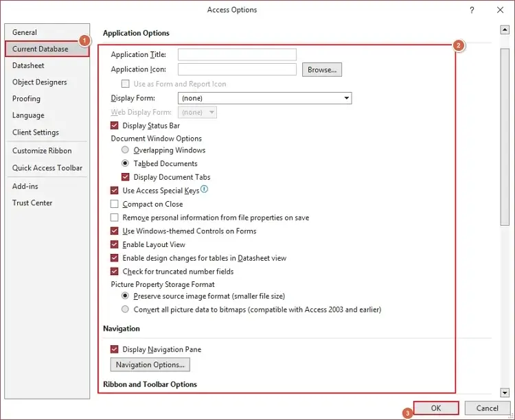Click the Cancel button
Viewport: 515px width, 420px height.
pos(487,408)
